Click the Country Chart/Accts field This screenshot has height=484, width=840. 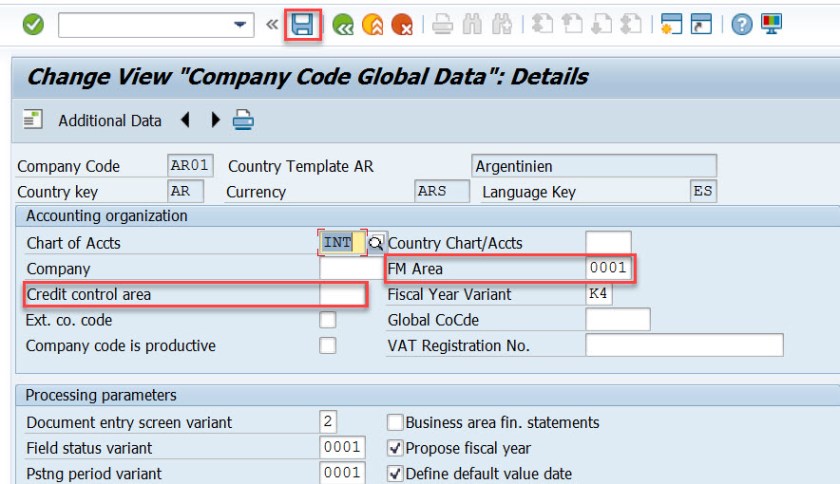click(x=608, y=242)
